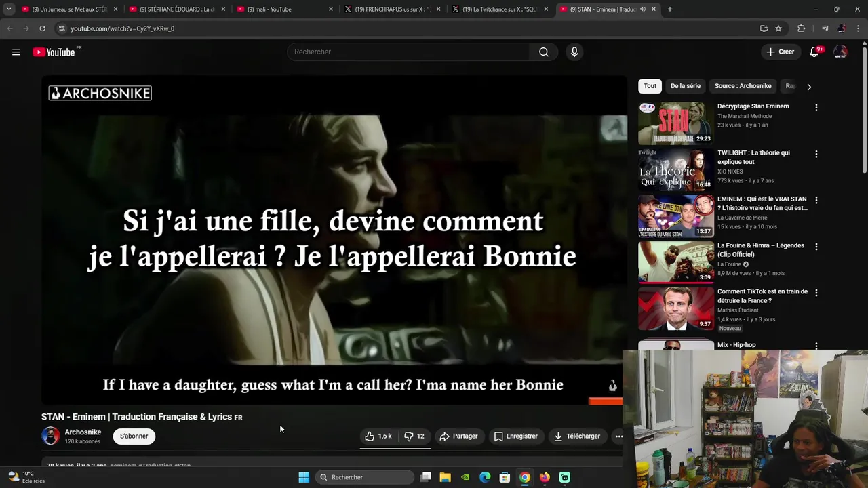Open the Archosnike channel name link
868x488 pixels.
[x=83, y=432]
